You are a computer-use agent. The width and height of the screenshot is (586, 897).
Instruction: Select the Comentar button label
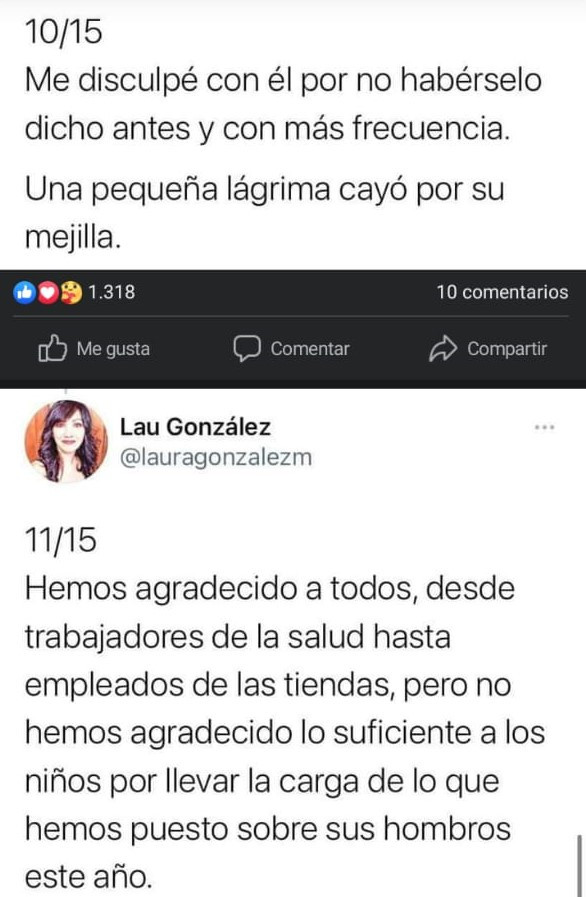tap(310, 349)
